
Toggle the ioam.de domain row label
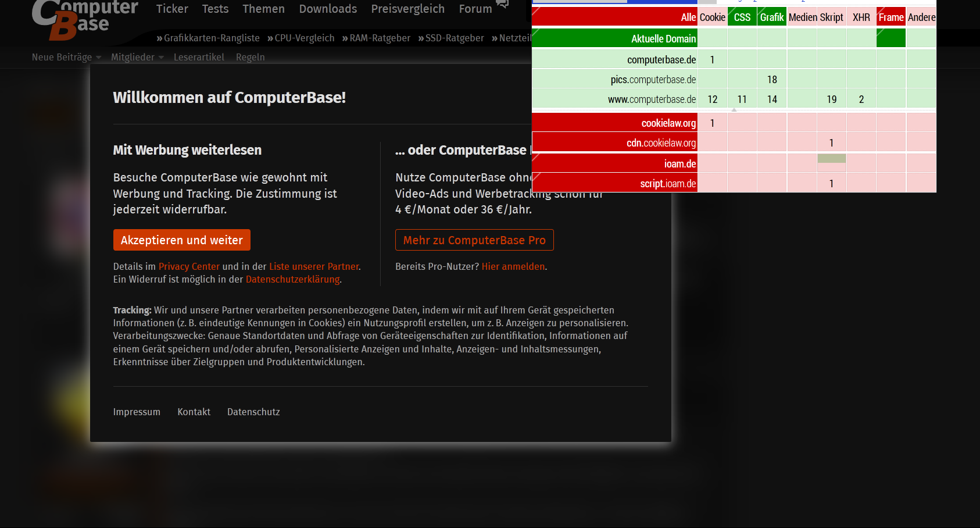tap(614, 163)
